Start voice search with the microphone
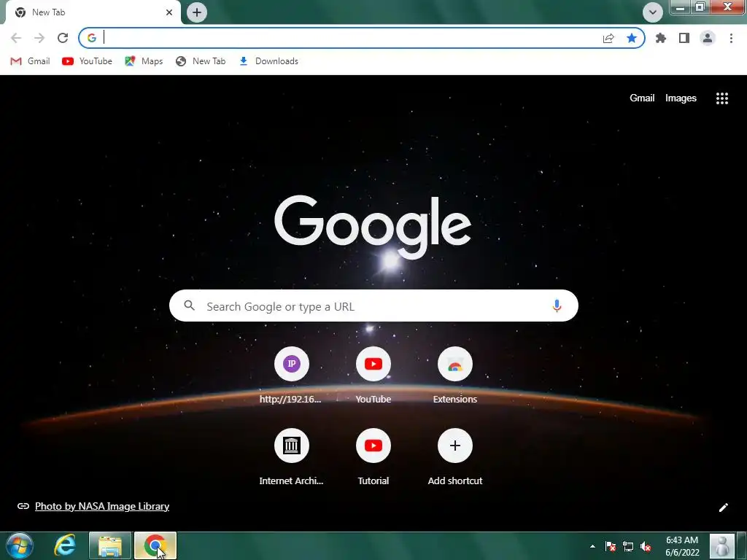 point(557,306)
